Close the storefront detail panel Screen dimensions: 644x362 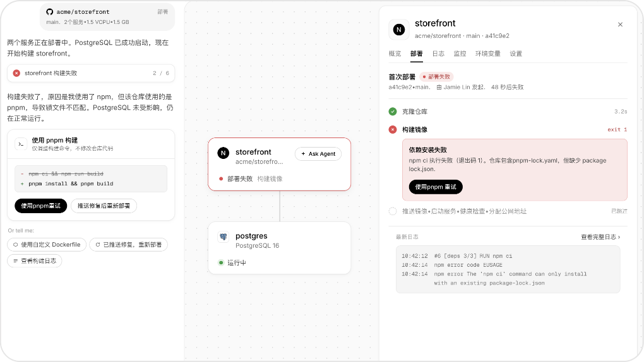pyautogui.click(x=620, y=25)
